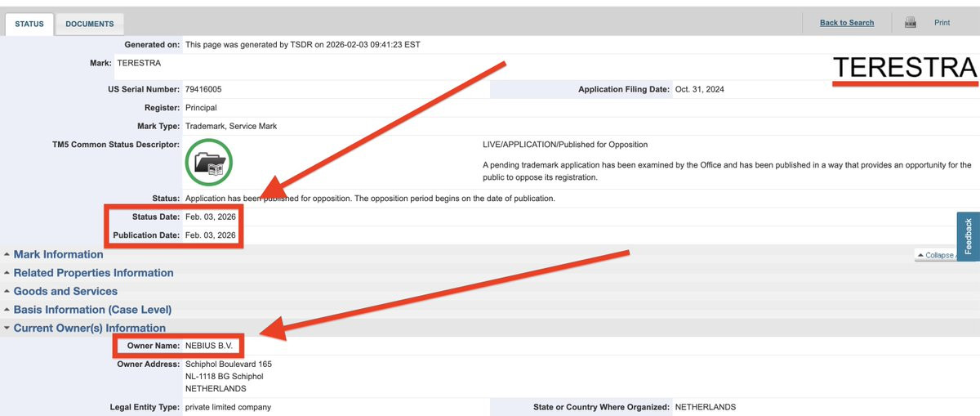Open the Feedback side tab
Screen dimensions: 980x416
(x=969, y=236)
